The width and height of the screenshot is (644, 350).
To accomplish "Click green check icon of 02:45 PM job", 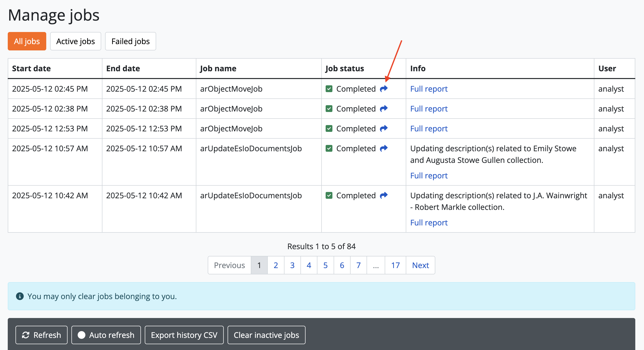I will [x=329, y=89].
